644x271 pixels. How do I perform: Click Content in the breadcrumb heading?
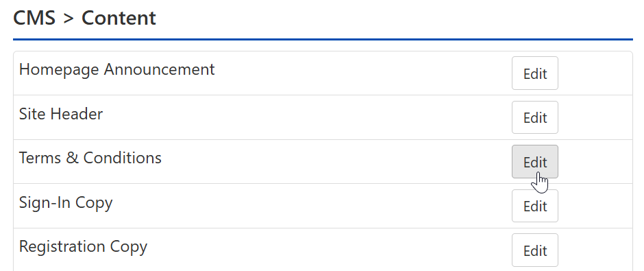pyautogui.click(x=119, y=18)
